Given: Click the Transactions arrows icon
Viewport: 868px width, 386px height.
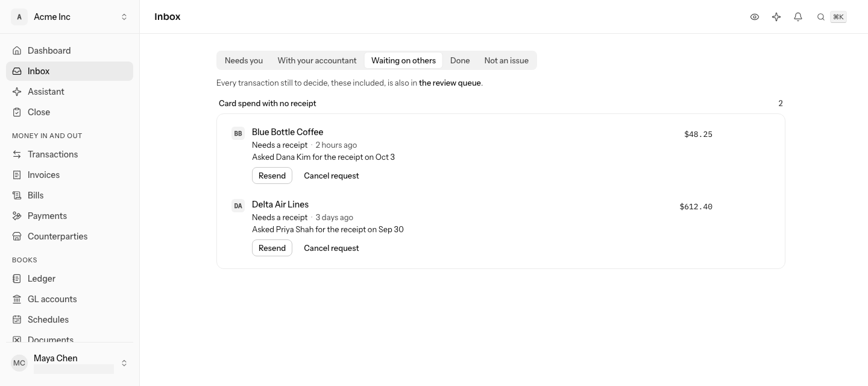Looking at the screenshot, I should (x=17, y=154).
